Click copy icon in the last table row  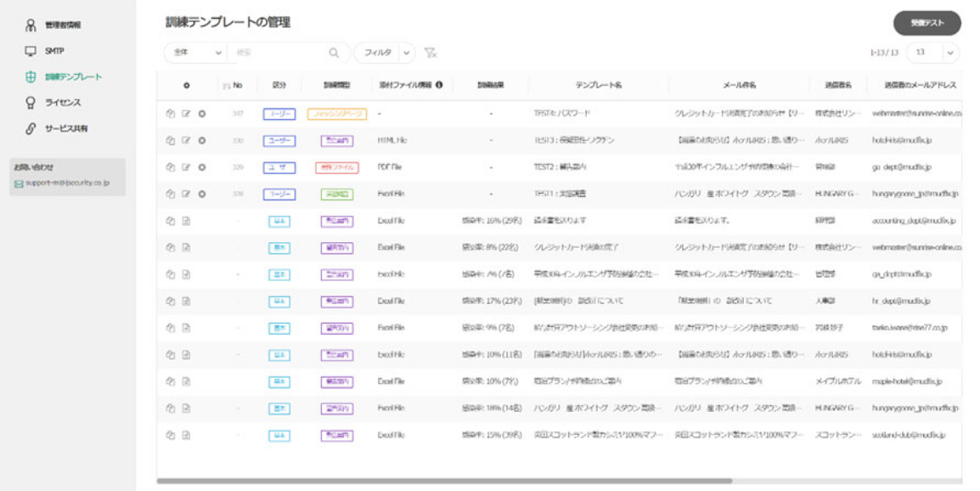(170, 434)
